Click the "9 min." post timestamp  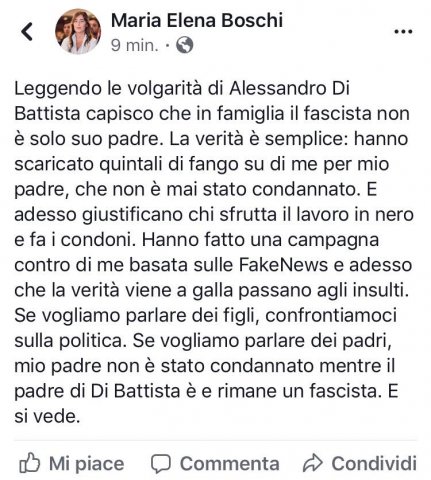point(135,45)
